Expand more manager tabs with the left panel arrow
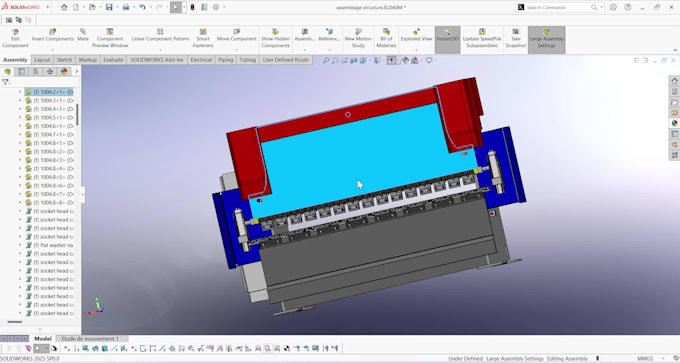The width and height of the screenshot is (680, 363). tap(77, 72)
